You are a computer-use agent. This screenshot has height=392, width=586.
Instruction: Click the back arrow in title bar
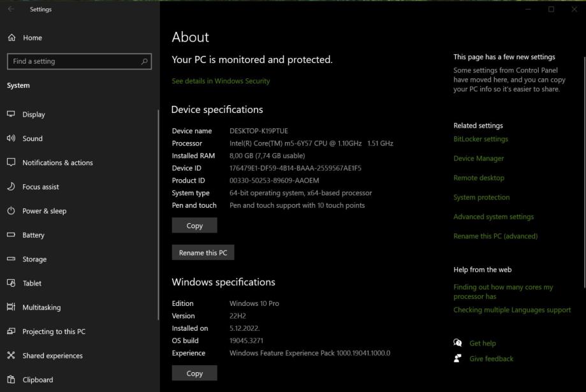click(11, 10)
